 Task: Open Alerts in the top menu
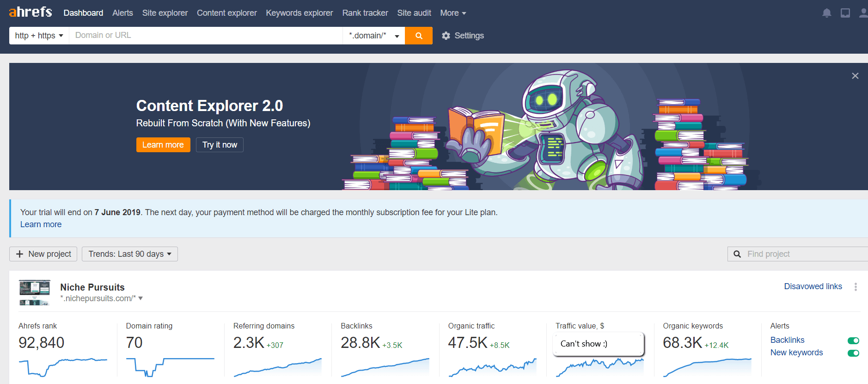[x=122, y=13]
